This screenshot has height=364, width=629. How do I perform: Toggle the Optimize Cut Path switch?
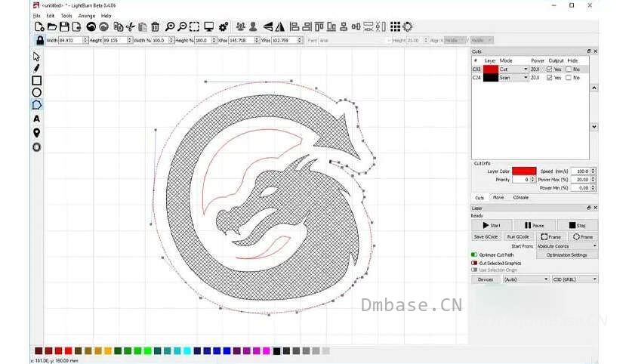474,254
